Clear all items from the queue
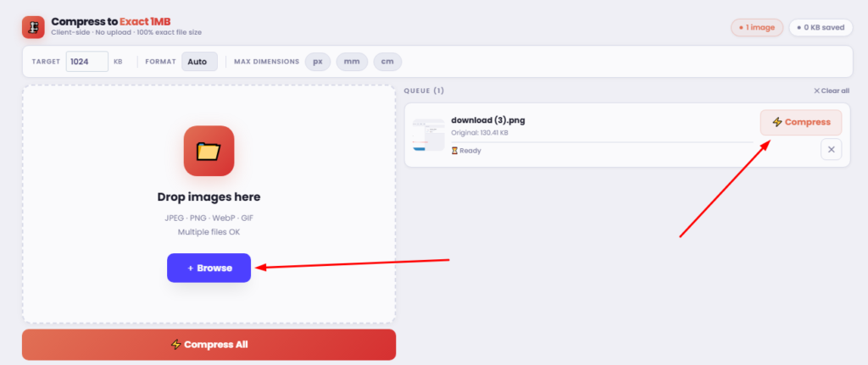 832,91
